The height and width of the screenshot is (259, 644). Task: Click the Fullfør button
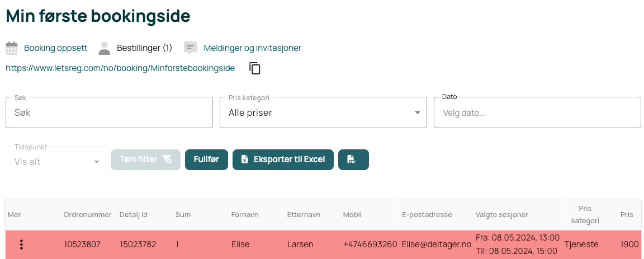207,159
